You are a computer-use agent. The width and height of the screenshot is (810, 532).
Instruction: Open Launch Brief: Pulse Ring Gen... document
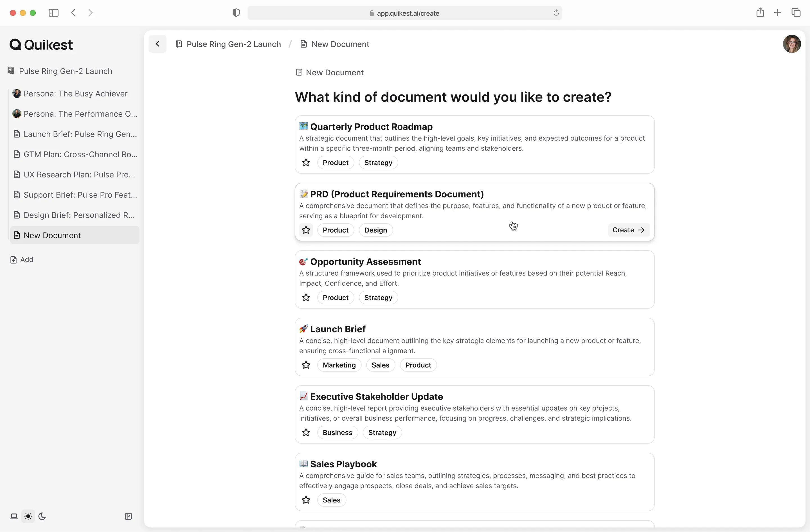[75, 134]
